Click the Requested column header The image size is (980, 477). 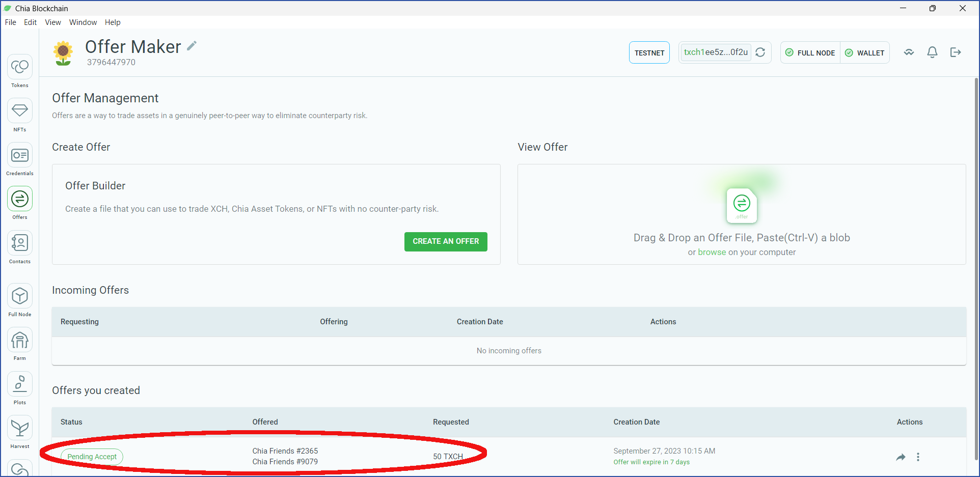(451, 422)
